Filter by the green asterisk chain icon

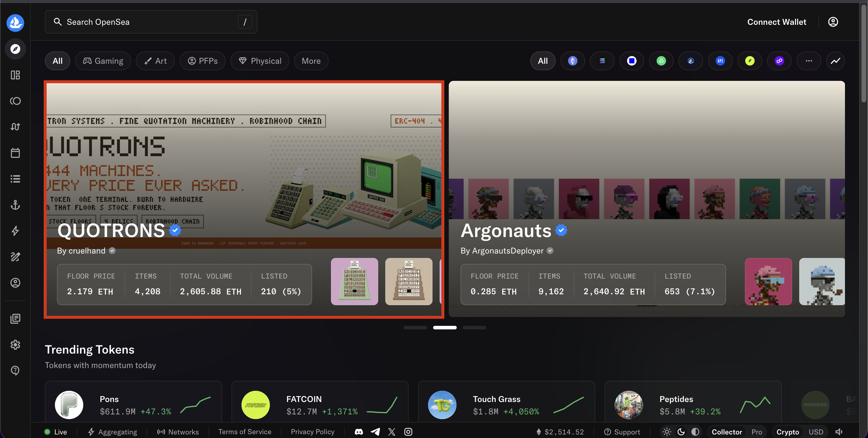[x=661, y=61]
